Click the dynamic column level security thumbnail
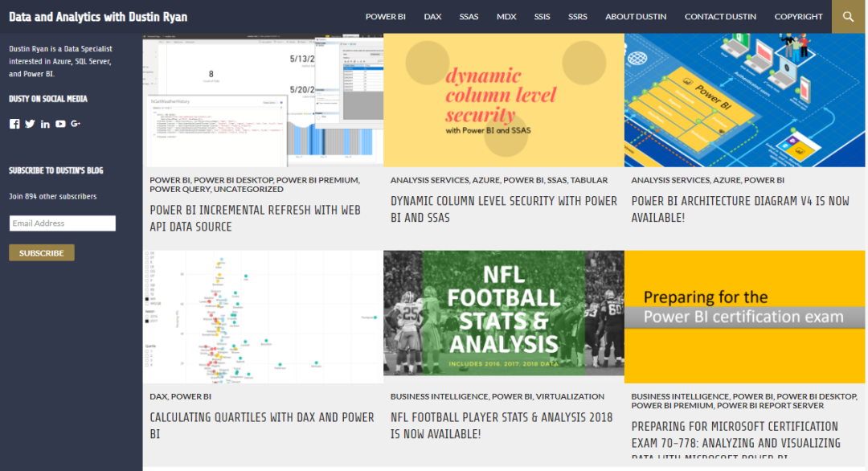Viewport: 868px width, 471px height. point(504,100)
